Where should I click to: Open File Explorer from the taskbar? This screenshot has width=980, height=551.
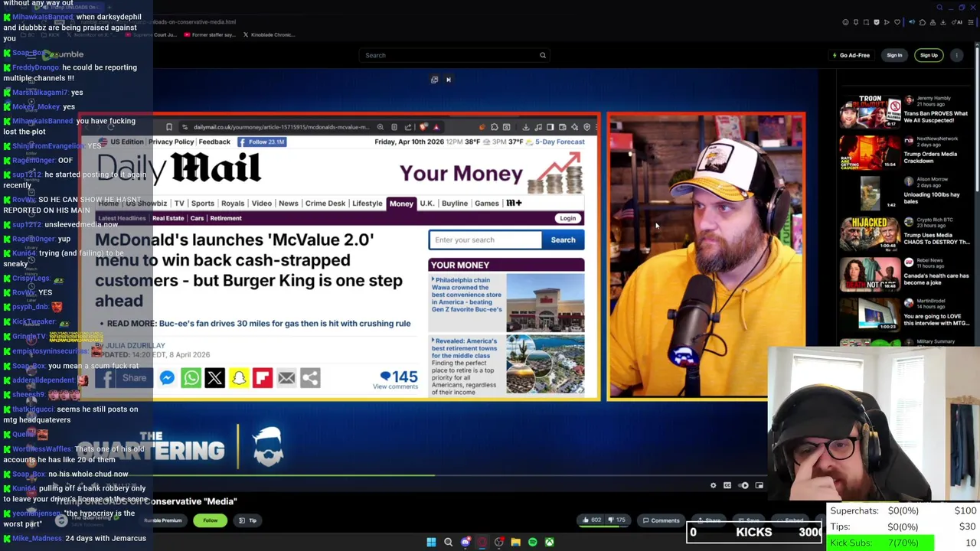(x=515, y=543)
